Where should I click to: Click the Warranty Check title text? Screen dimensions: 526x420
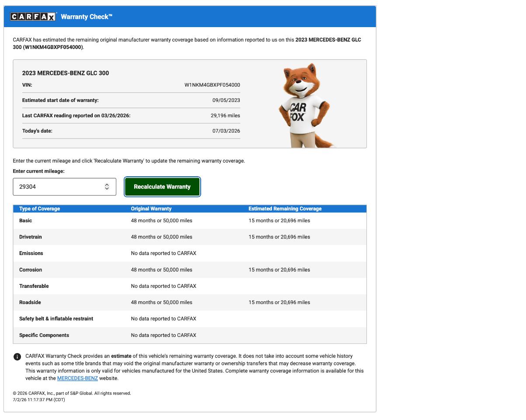pos(87,17)
